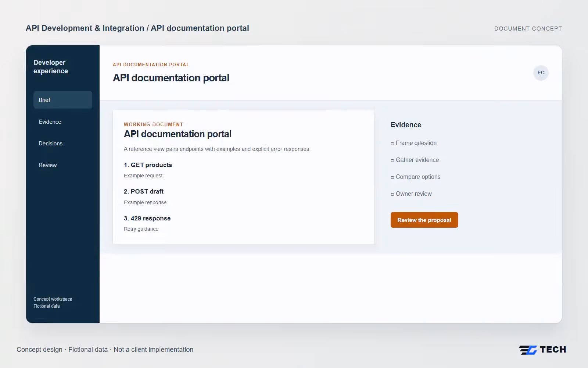
Task: Select the '3. 429 response' heading
Action: [147, 218]
